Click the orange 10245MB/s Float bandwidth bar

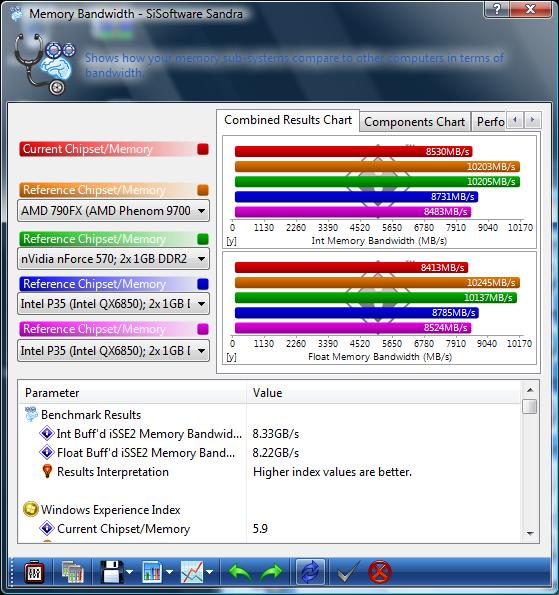point(377,283)
